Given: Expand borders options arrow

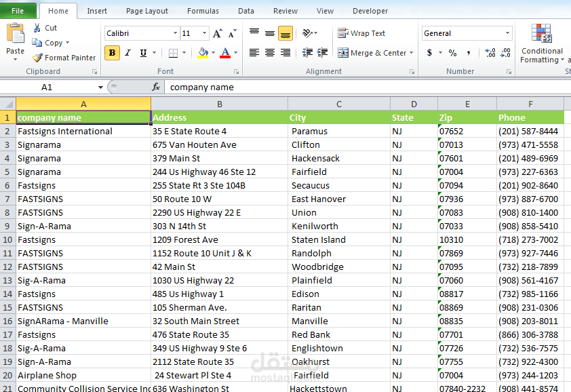Looking at the screenshot, I should tap(184, 53).
